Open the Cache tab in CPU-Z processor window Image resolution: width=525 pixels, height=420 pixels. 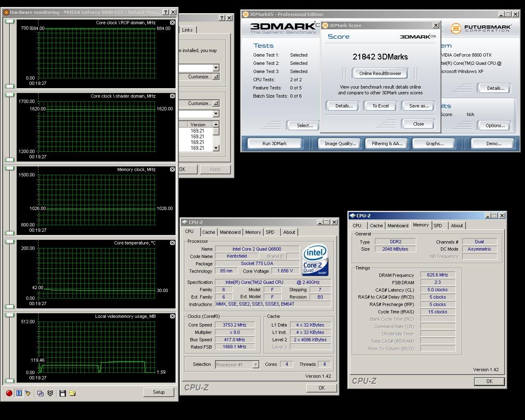click(x=208, y=232)
